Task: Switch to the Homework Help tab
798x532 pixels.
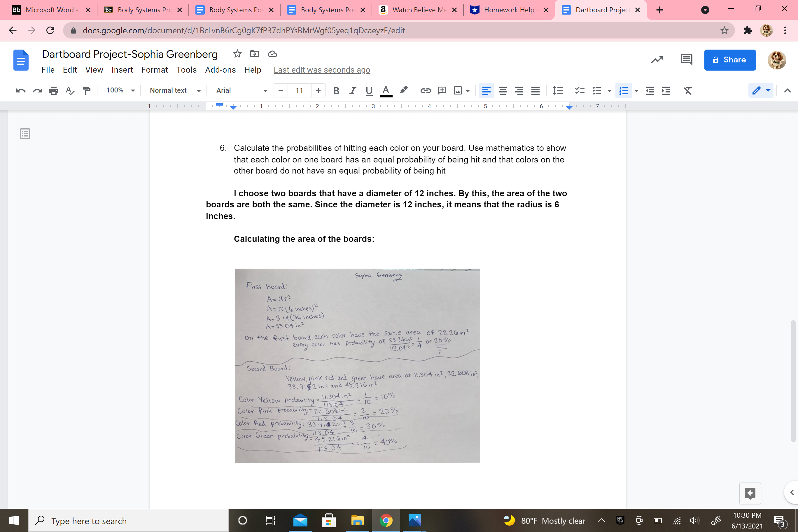Action: click(509, 10)
